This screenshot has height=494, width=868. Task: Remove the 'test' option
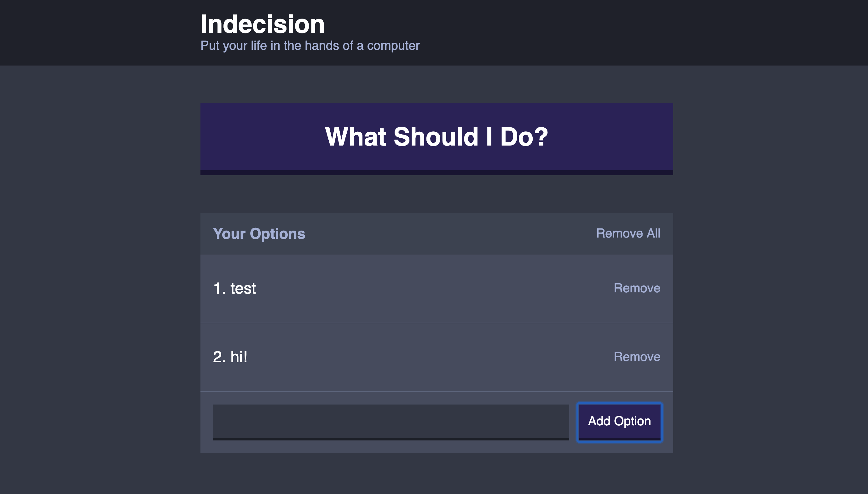point(637,288)
